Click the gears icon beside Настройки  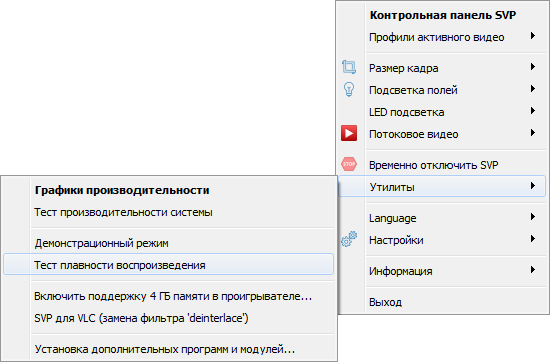coord(349,239)
